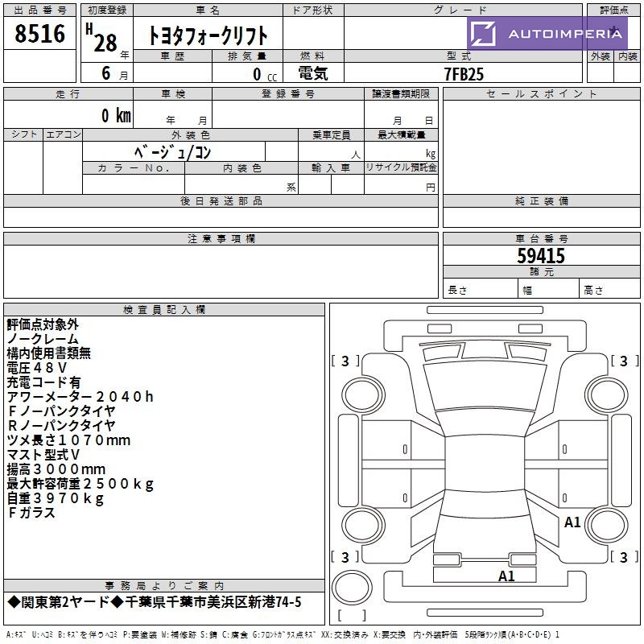Click the A1 mark beside the rear wheel
The image size is (644, 644).
[x=572, y=522]
